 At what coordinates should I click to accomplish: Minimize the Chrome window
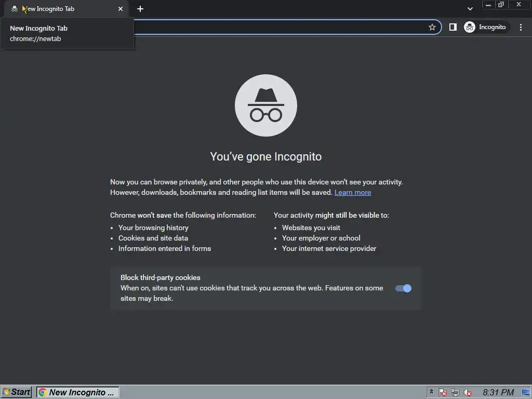pyautogui.click(x=488, y=5)
